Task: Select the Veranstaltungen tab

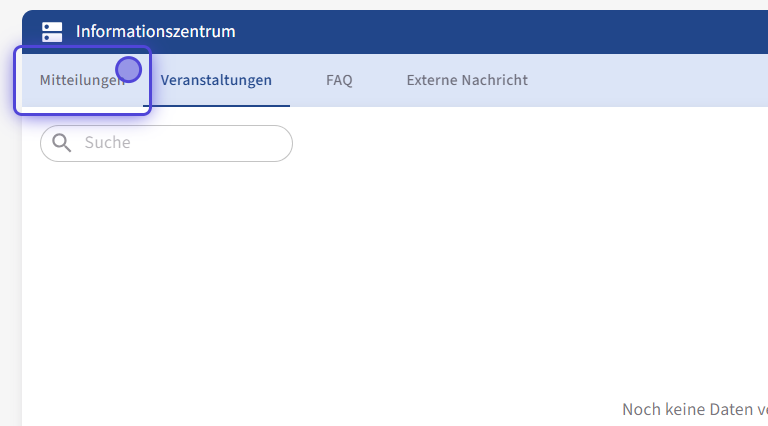Action: point(216,80)
